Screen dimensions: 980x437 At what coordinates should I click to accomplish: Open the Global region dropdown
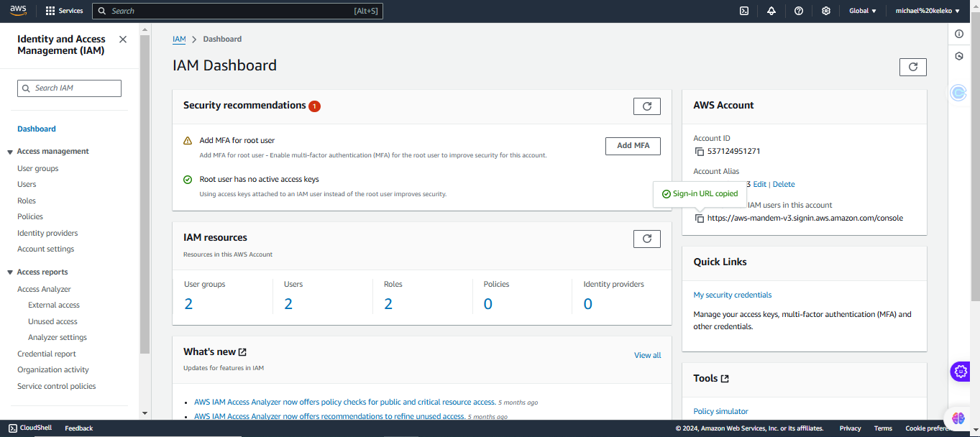863,11
